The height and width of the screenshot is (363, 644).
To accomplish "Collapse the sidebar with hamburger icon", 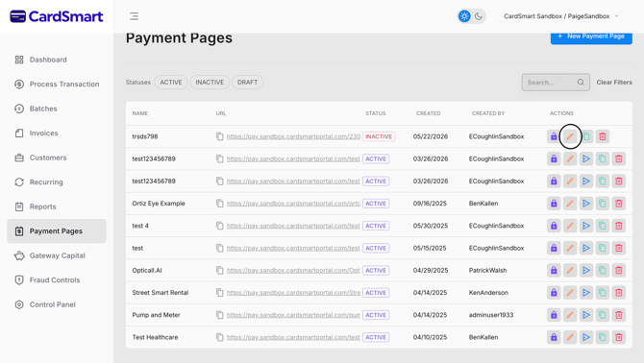I will point(134,16).
